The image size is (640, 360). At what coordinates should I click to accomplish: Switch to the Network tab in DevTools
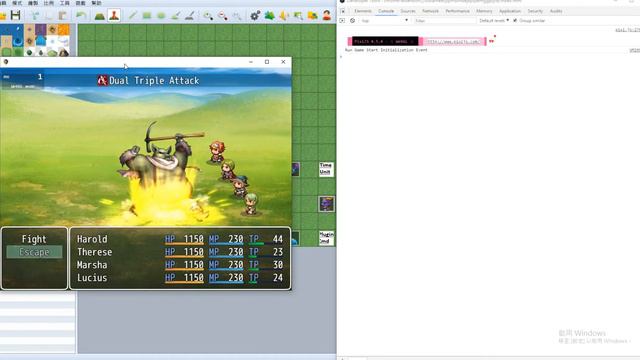coord(430,11)
